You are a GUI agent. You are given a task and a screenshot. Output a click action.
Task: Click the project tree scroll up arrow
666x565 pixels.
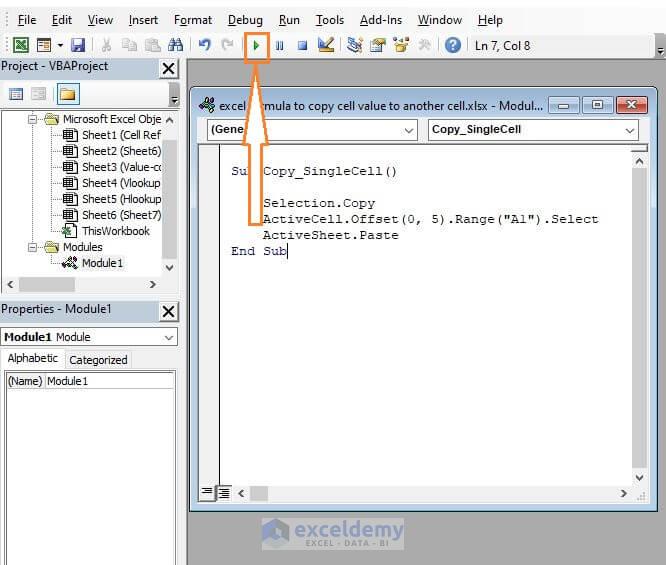169,120
